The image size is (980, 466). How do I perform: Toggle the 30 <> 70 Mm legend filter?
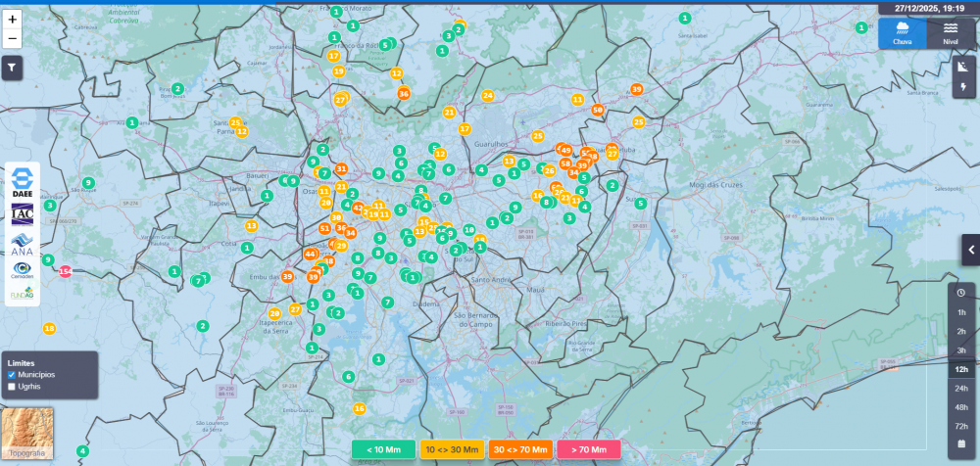click(x=520, y=449)
